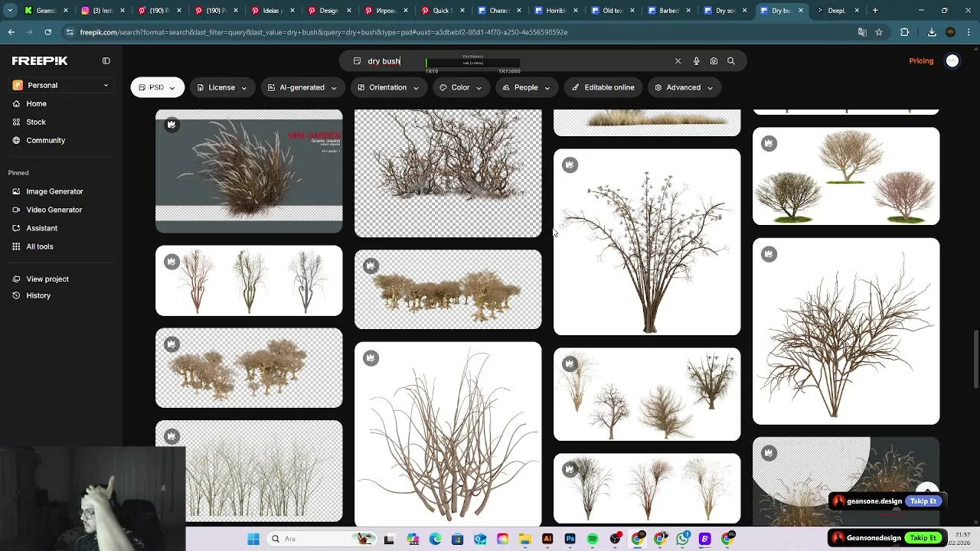Open the PSD format filter dropdown
Image resolution: width=980 pixels, height=551 pixels.
tap(158, 87)
